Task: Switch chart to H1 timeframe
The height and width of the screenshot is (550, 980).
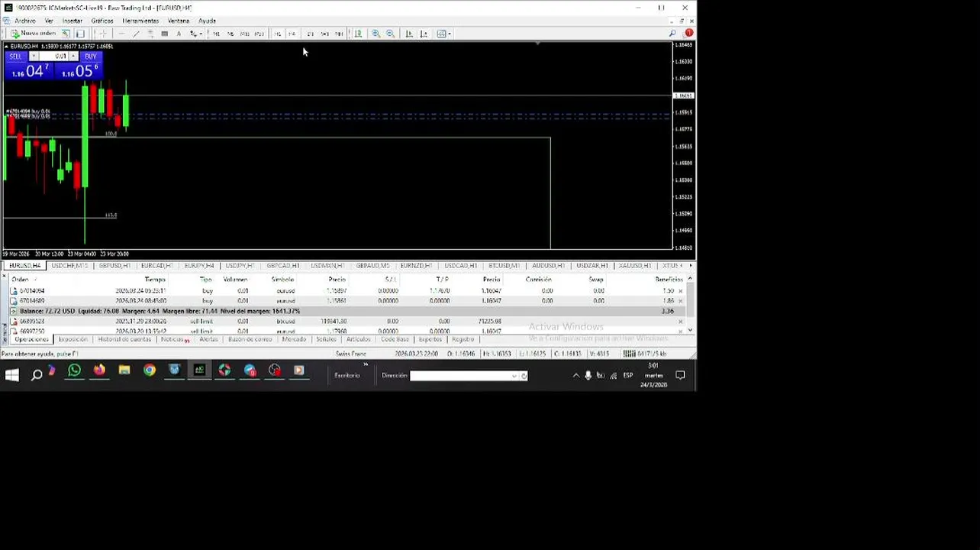Action: click(278, 34)
